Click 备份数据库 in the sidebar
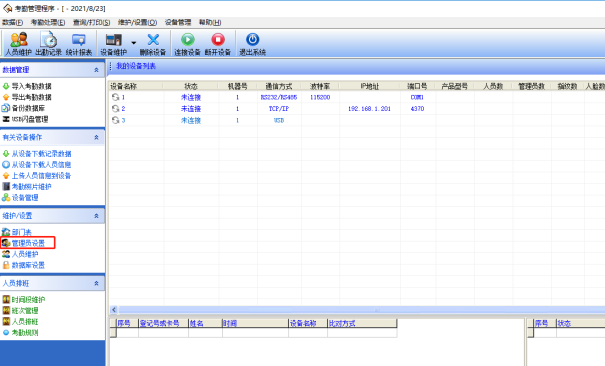Screen dimensions: 605x366 coord(28,108)
